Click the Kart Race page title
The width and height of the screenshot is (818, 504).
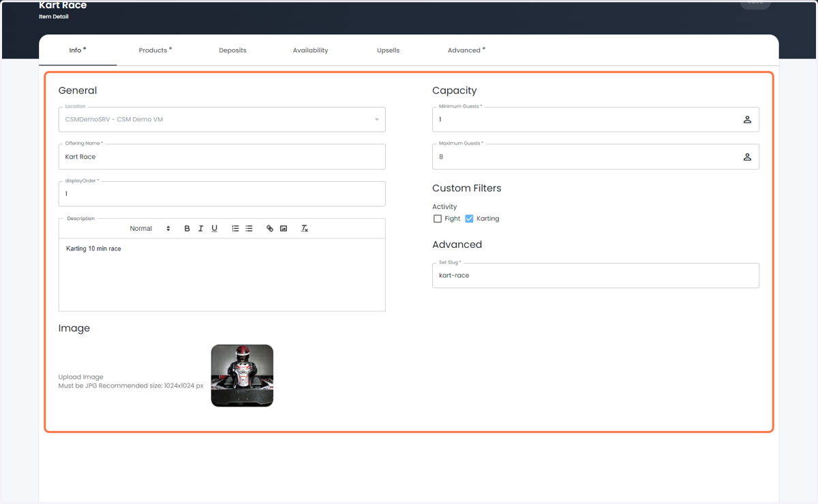coord(63,5)
